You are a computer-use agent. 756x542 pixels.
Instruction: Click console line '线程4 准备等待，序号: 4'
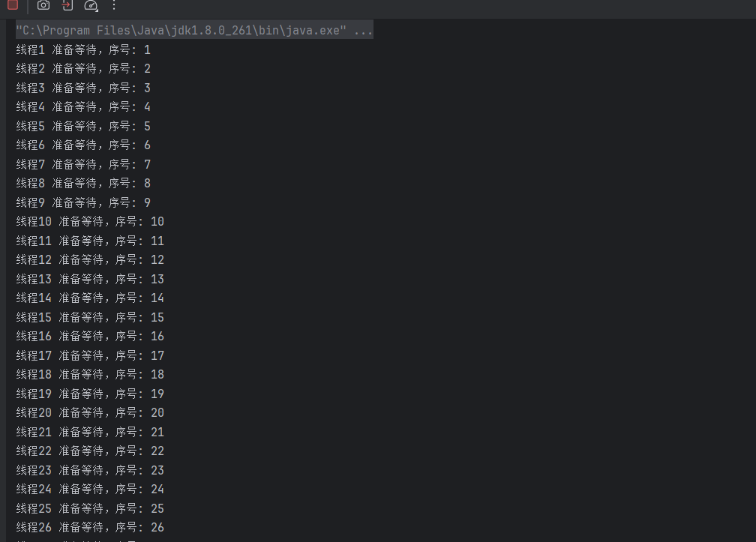83,106
